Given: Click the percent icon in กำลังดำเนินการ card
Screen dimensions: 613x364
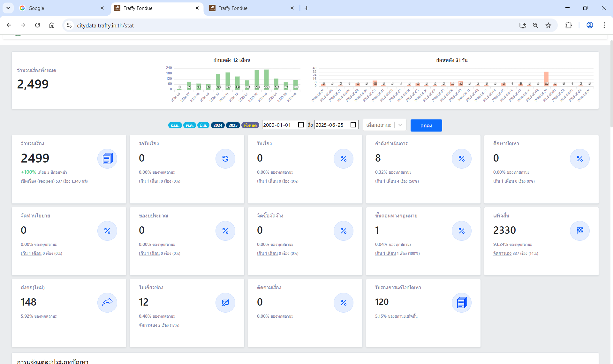Looking at the screenshot, I should 462,159.
